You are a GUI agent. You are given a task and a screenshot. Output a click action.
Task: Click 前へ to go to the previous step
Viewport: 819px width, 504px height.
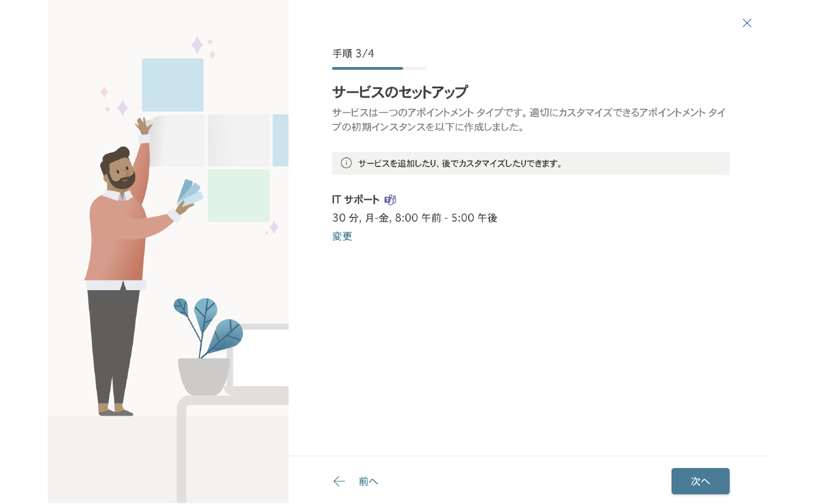[x=368, y=481]
